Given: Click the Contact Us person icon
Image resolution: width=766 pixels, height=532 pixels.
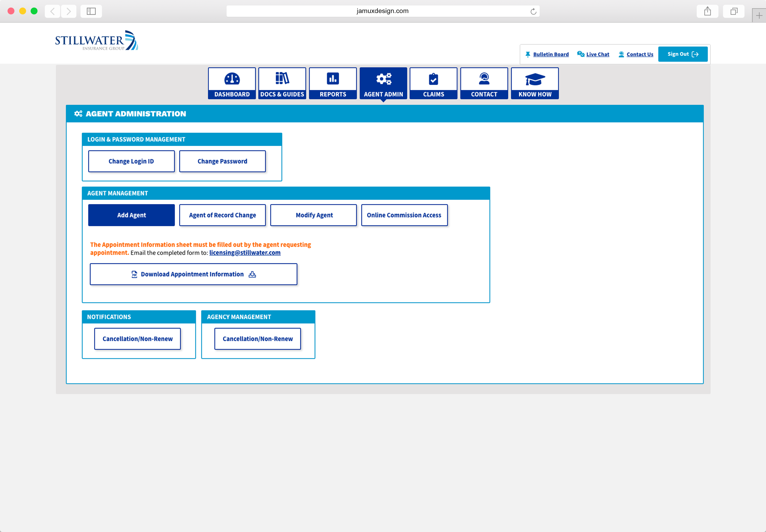Looking at the screenshot, I should pos(621,54).
